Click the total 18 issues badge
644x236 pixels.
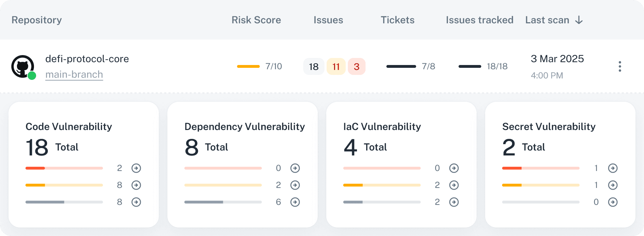(314, 66)
